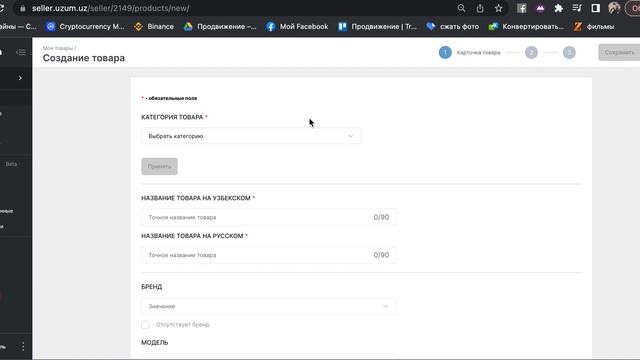Open the Binance bookmark

click(x=154, y=27)
